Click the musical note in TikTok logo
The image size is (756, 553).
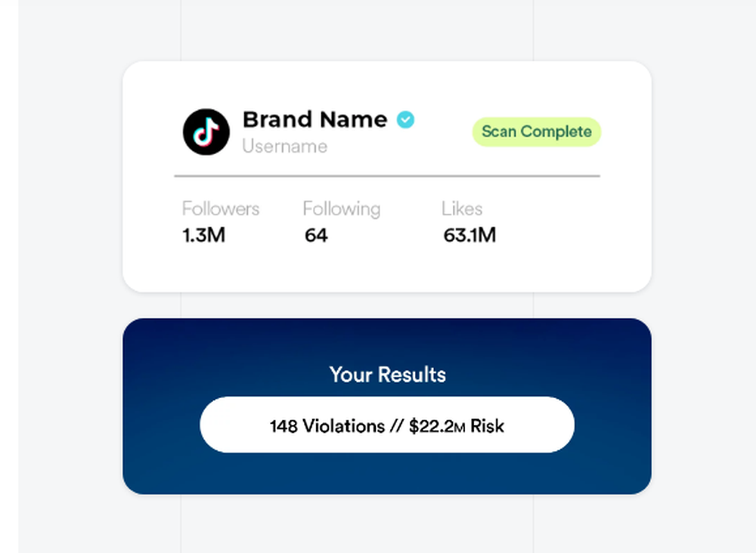click(x=206, y=132)
